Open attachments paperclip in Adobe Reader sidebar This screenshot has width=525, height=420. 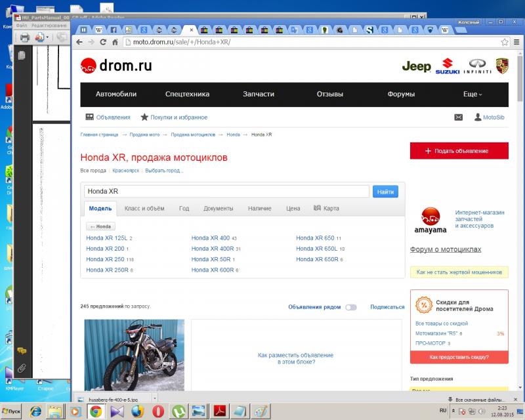(22, 368)
